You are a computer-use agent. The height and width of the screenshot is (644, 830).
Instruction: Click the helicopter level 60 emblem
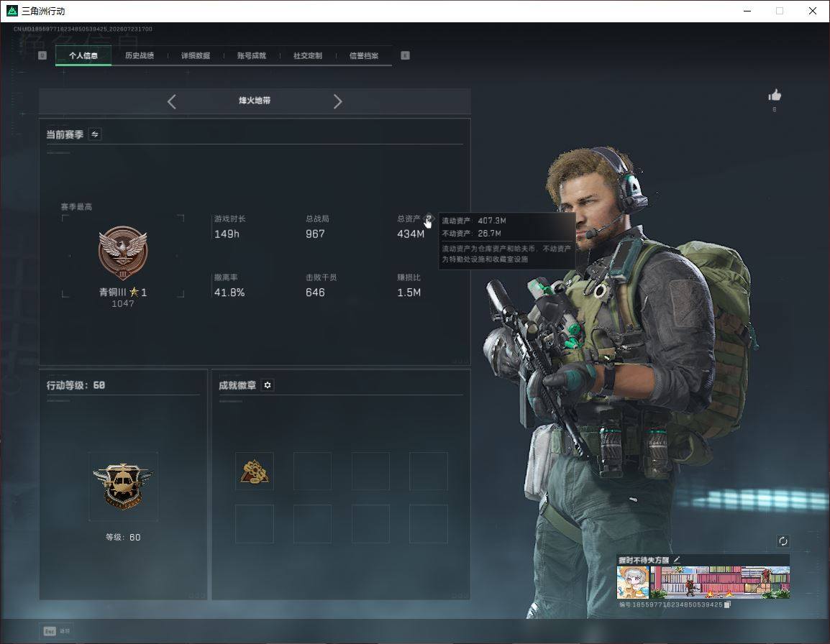[x=123, y=485]
